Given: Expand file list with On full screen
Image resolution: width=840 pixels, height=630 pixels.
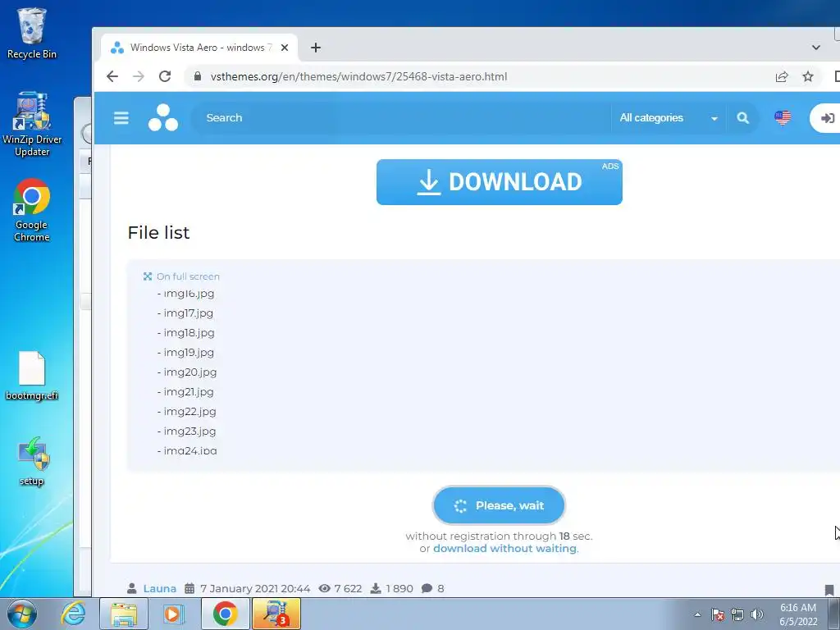Looking at the screenshot, I should coord(181,276).
